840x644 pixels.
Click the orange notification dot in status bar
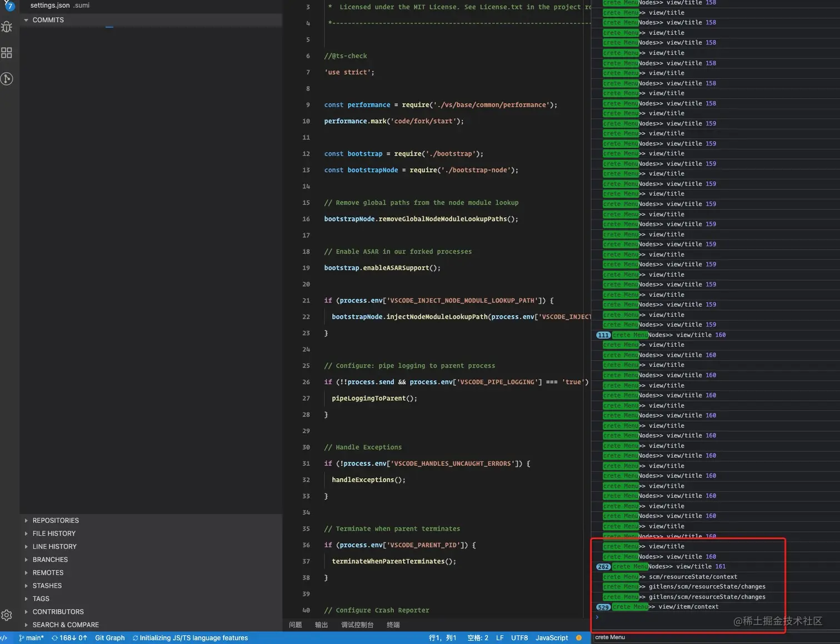pyautogui.click(x=579, y=638)
